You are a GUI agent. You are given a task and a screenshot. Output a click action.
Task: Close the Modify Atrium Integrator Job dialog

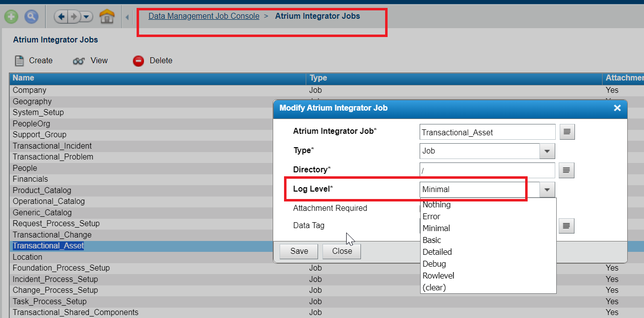[617, 108]
